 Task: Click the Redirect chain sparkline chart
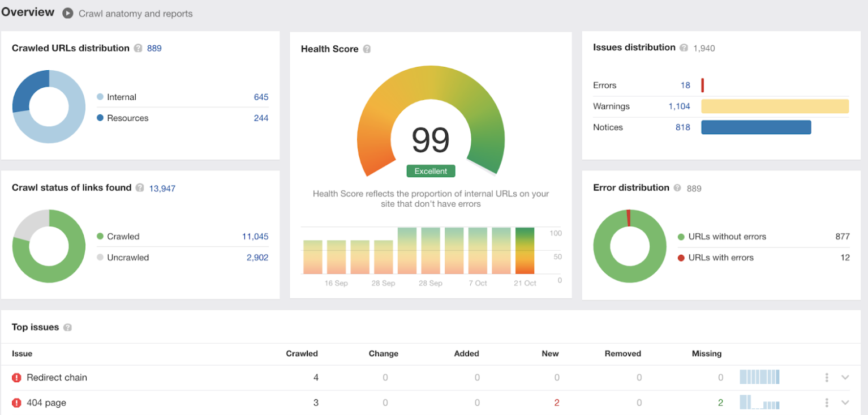pos(759,377)
